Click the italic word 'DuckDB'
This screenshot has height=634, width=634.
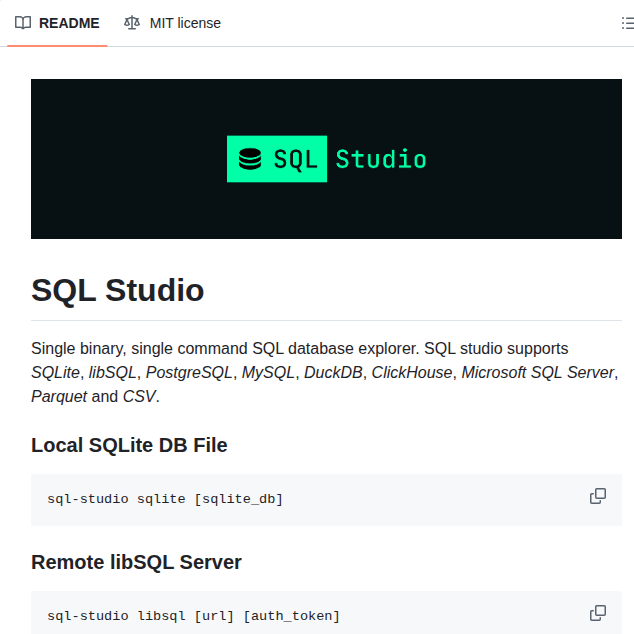coord(333,373)
